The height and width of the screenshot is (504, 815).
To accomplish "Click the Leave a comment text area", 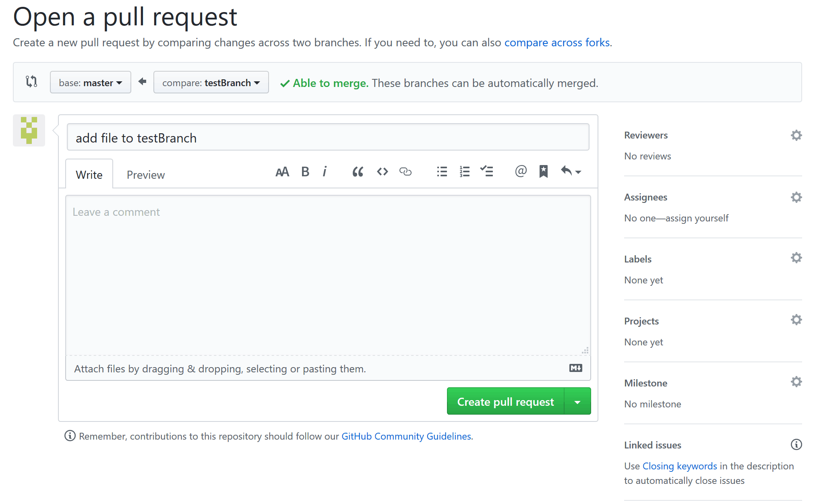I will (328, 275).
